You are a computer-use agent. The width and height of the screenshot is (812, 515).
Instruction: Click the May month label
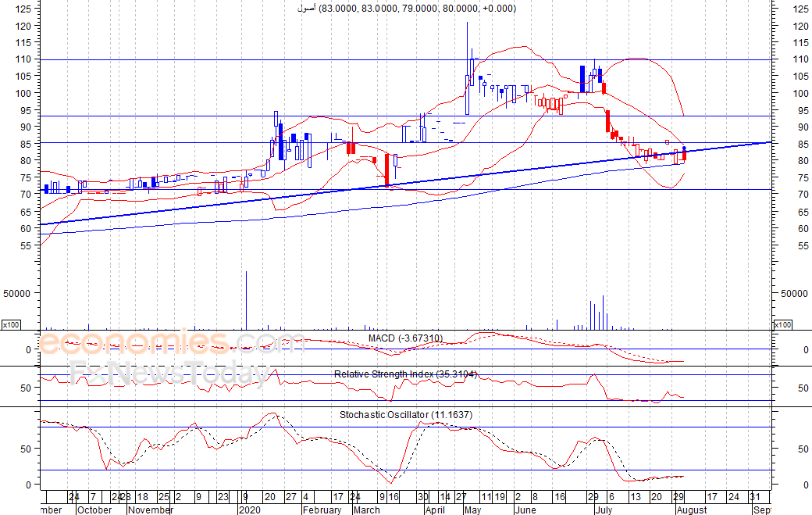472,510
